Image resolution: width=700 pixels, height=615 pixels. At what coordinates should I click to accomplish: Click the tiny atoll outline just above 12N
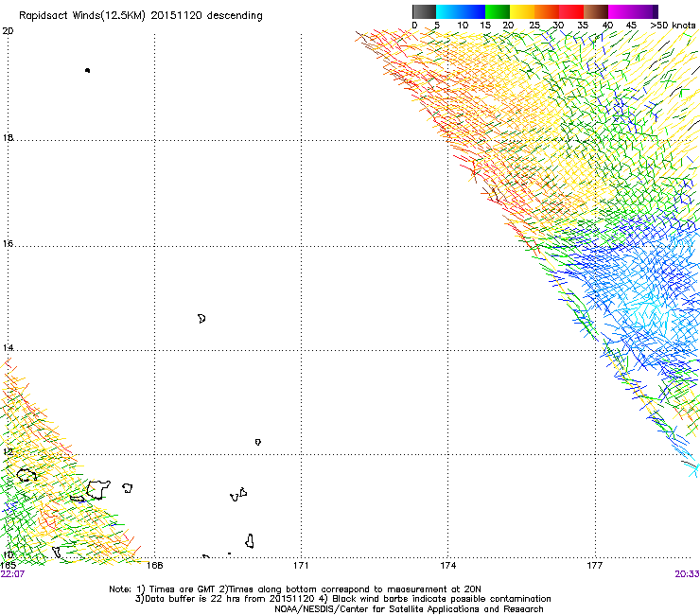tap(258, 442)
